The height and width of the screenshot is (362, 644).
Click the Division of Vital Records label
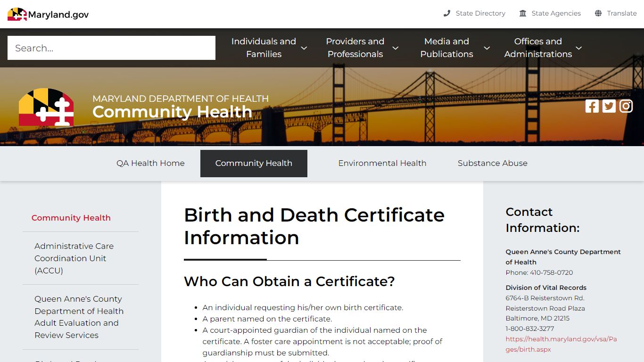(546, 288)
